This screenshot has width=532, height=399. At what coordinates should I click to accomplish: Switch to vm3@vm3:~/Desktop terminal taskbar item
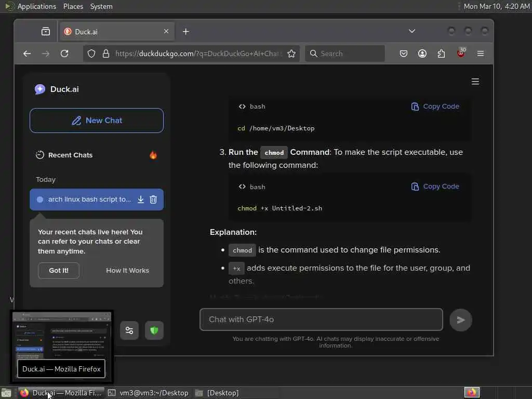pos(148,393)
